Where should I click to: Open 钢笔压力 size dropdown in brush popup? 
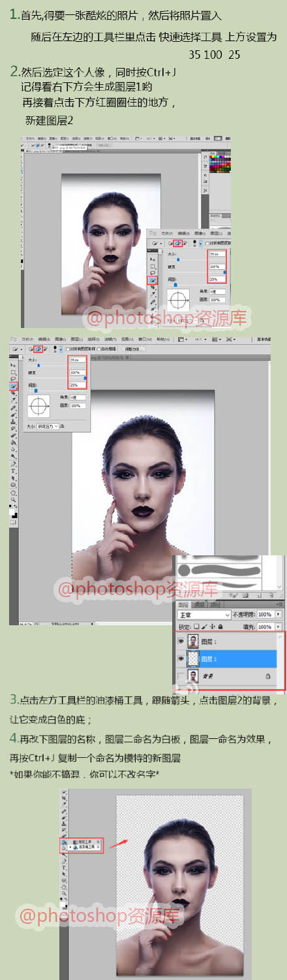click(x=48, y=426)
